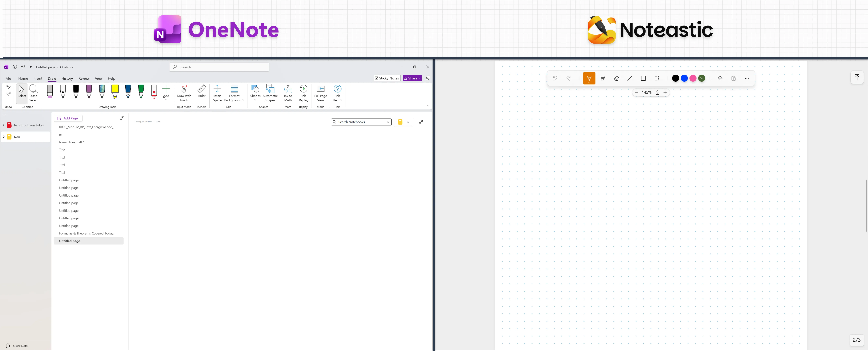
Task: Open the yellow notebook picker dropdown
Action: tap(408, 122)
